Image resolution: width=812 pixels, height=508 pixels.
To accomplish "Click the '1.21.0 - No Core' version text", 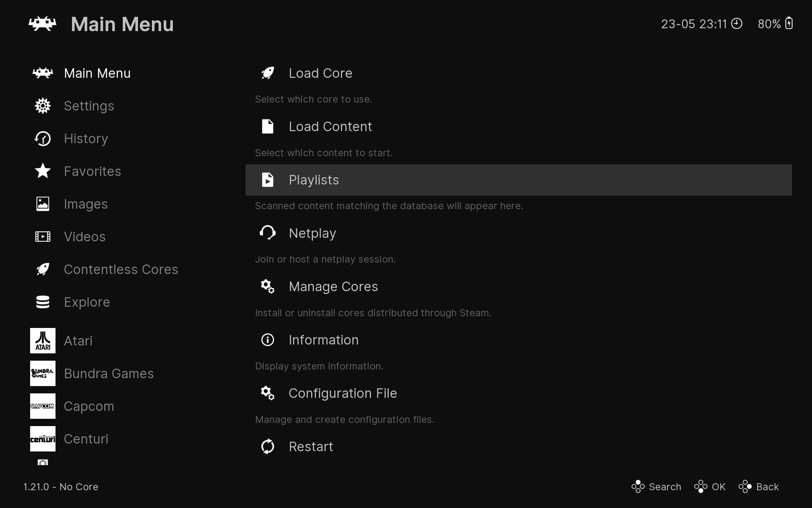I will tap(61, 487).
